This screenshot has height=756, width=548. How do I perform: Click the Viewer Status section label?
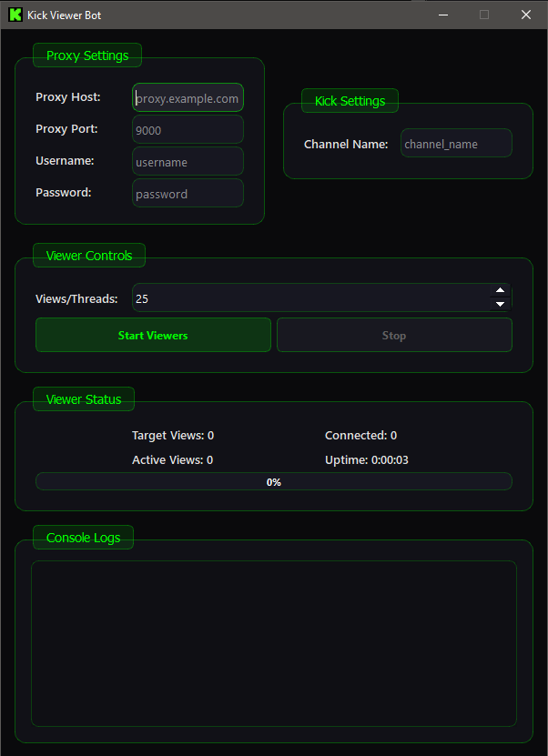(x=83, y=398)
